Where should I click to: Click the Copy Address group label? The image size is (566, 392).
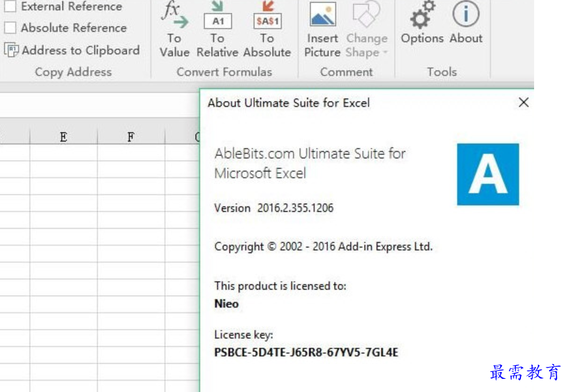tap(73, 72)
